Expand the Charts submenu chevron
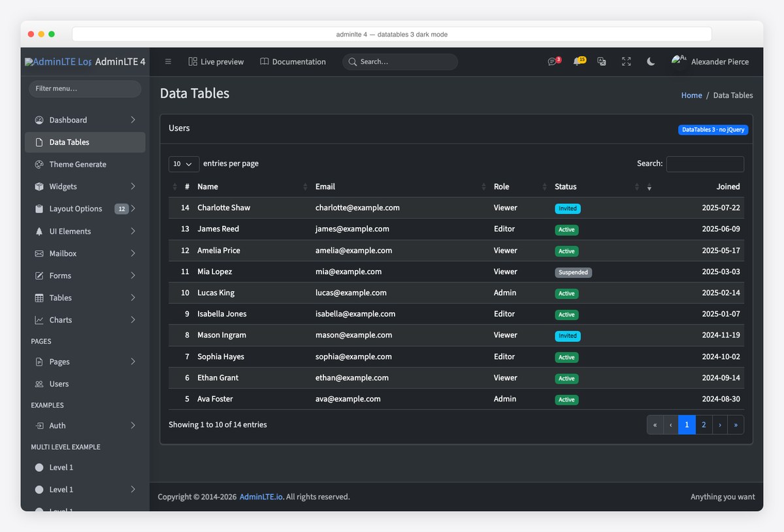The width and height of the screenshot is (784, 532). [133, 320]
